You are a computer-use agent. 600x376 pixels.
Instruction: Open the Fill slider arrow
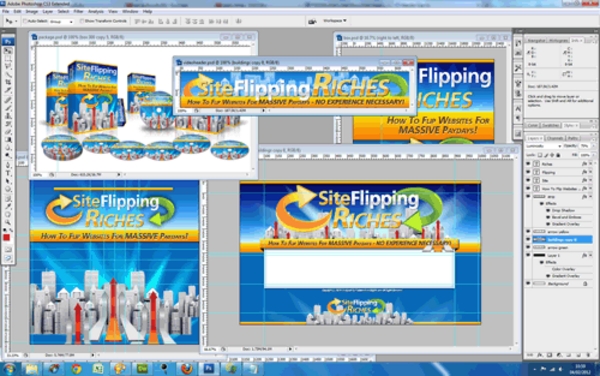pyautogui.click(x=593, y=155)
